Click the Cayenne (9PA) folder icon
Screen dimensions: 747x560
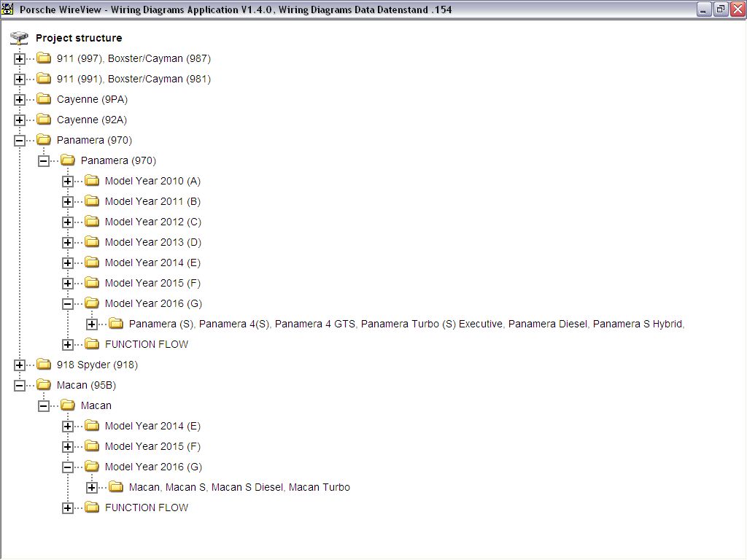tap(44, 99)
